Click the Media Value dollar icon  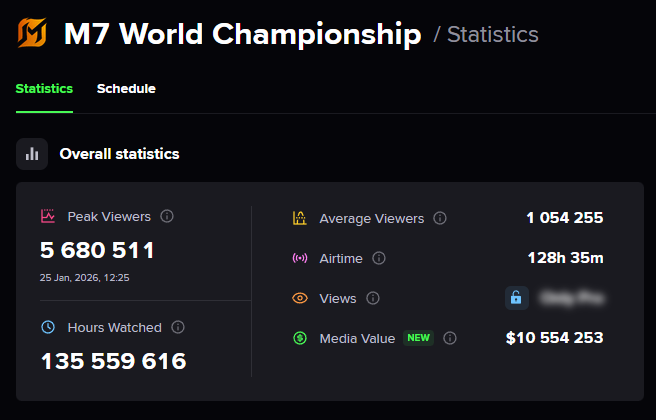coord(299,338)
